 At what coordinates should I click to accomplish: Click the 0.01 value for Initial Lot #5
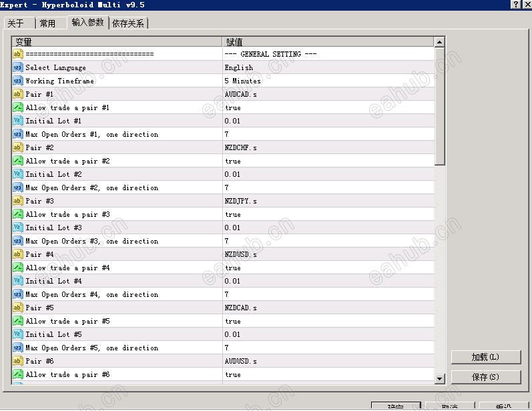point(328,334)
